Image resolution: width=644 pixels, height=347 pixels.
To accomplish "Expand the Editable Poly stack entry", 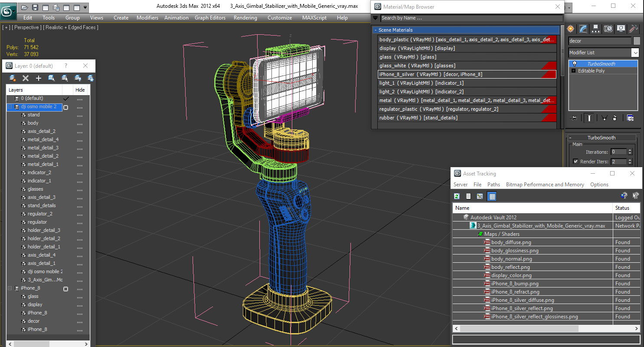I will (x=574, y=71).
